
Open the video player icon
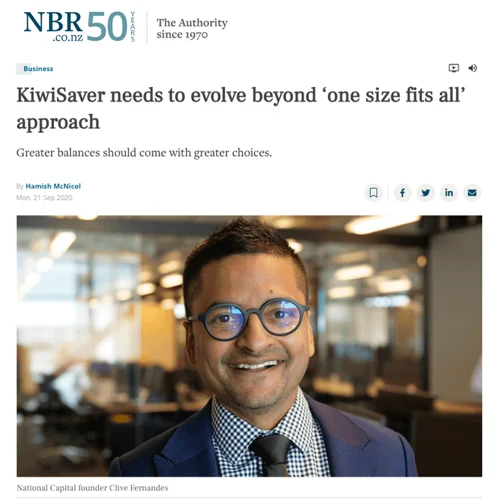453,68
